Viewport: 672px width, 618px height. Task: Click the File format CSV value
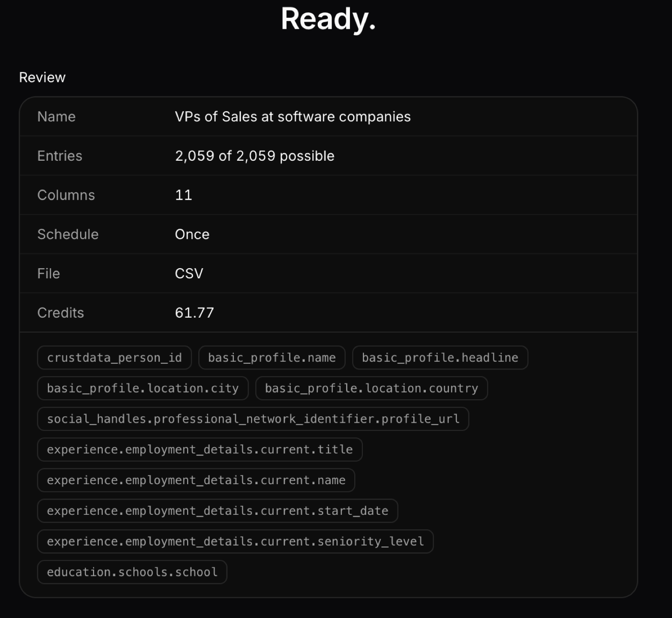coord(189,273)
